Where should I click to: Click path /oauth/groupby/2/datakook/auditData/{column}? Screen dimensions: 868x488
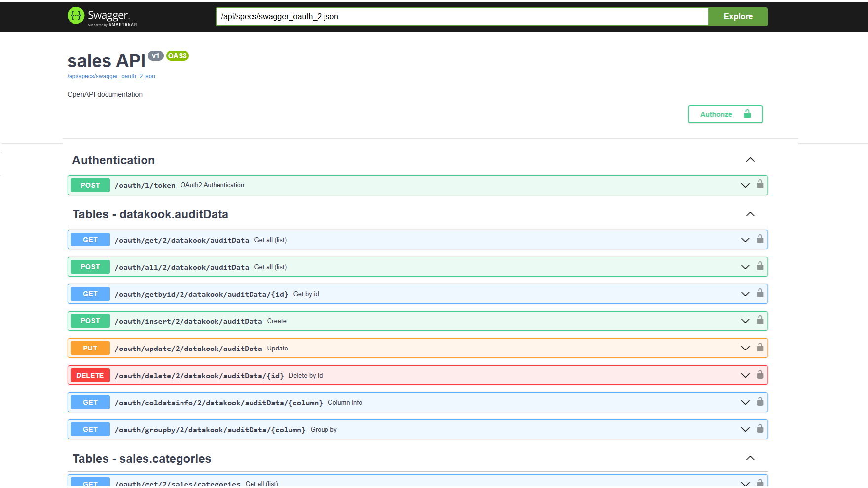[210, 430]
